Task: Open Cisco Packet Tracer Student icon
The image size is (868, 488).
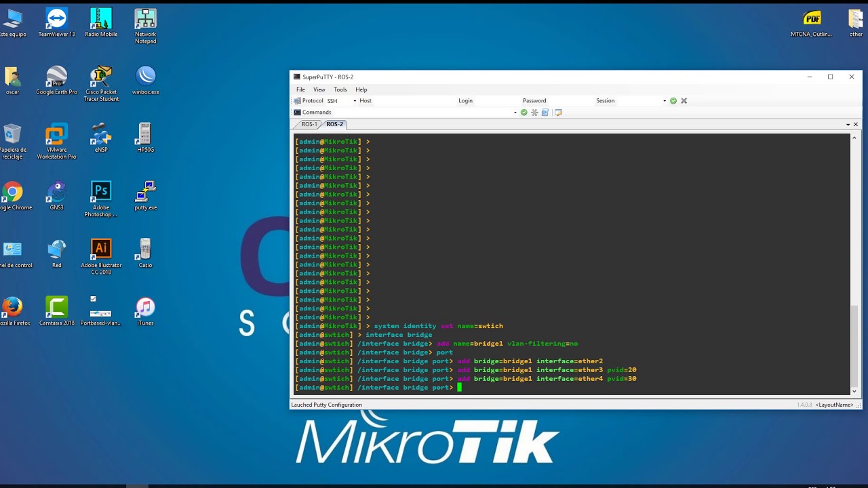Action: [x=101, y=83]
